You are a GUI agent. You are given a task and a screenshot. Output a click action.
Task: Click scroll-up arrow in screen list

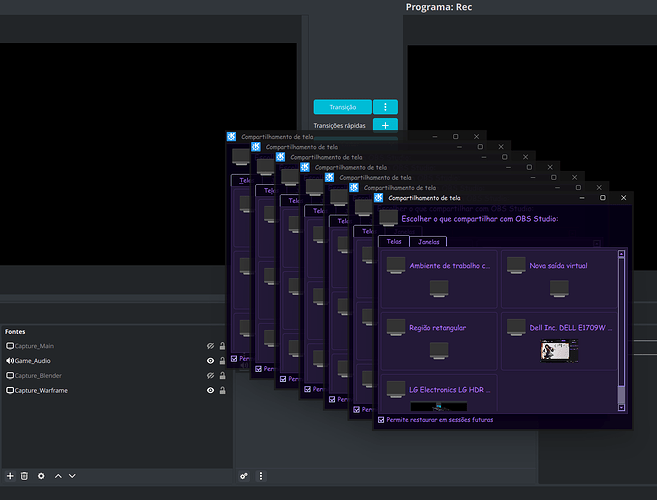pos(621,254)
